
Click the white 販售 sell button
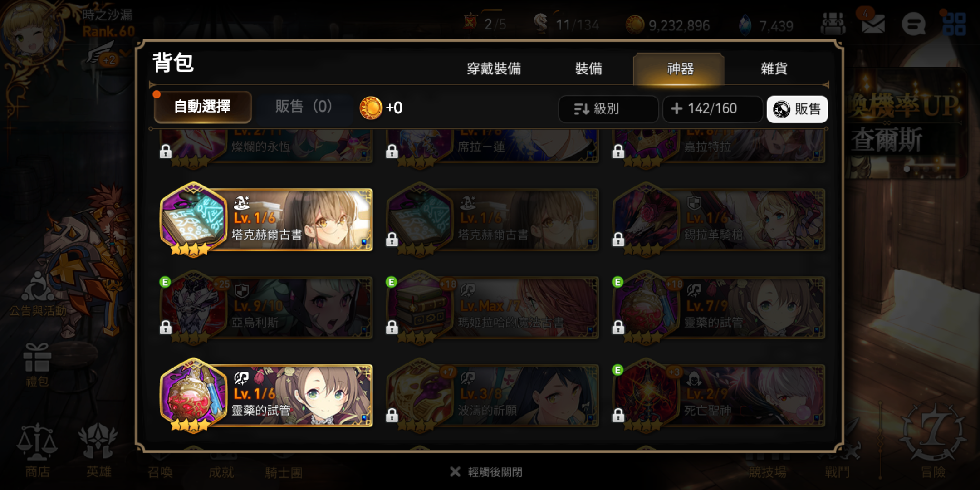(797, 109)
